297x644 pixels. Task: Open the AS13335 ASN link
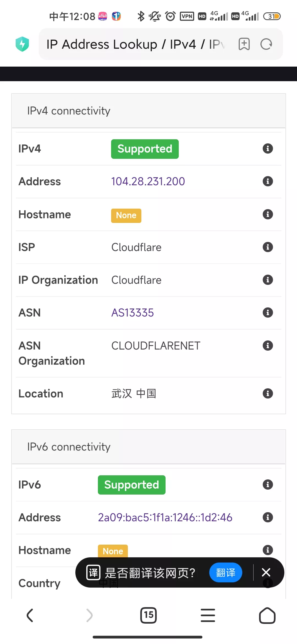click(x=133, y=313)
